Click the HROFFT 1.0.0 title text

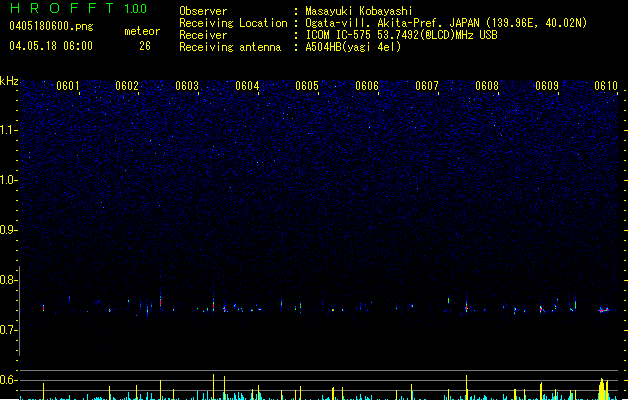pyautogui.click(x=78, y=8)
